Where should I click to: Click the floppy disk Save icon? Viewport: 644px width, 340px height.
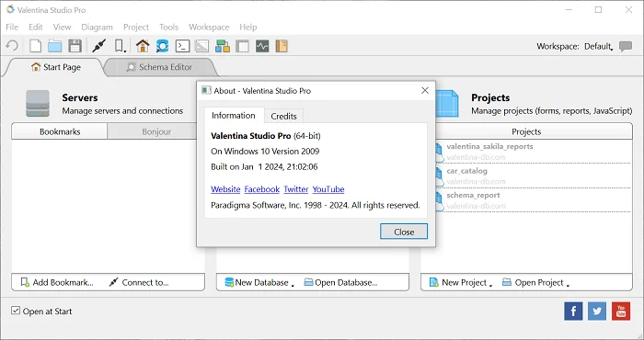click(x=75, y=46)
